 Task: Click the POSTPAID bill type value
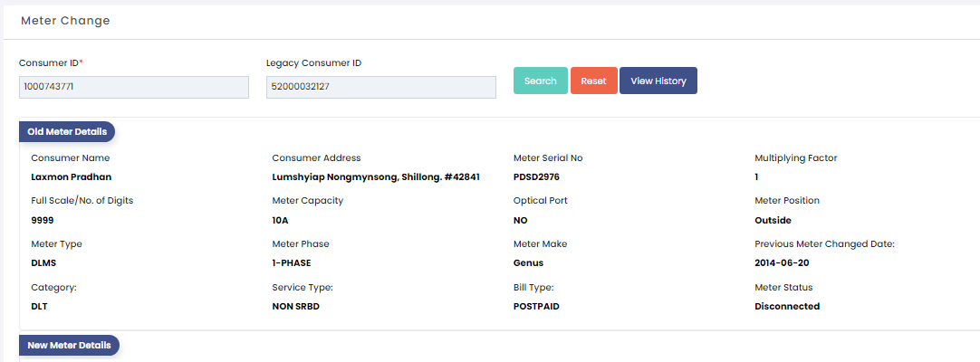pyautogui.click(x=536, y=307)
